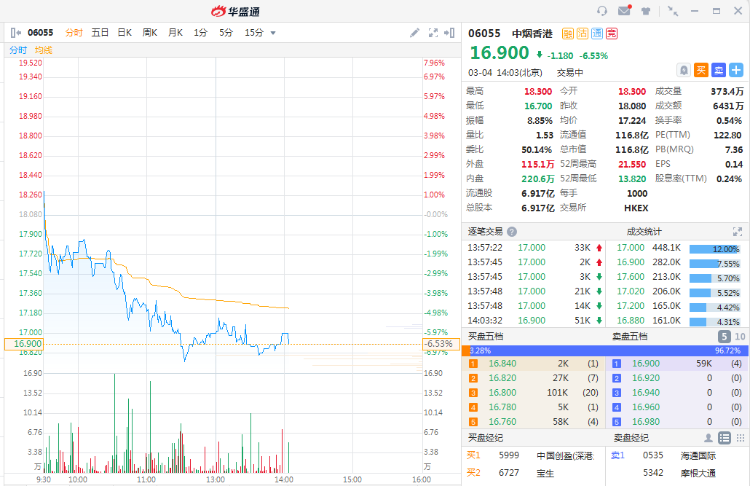Click the compact mode arrows icon
The height and width of the screenshot is (486, 750).
[673, 11]
